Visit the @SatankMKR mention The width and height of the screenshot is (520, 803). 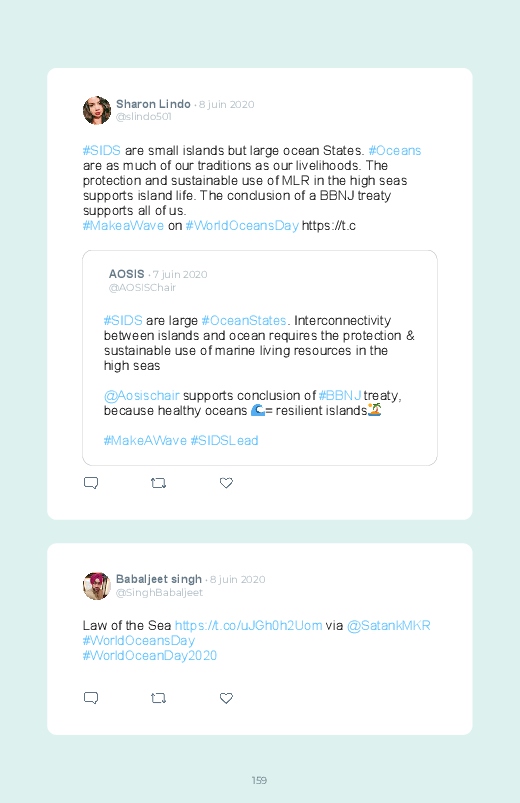pyautogui.click(x=389, y=626)
